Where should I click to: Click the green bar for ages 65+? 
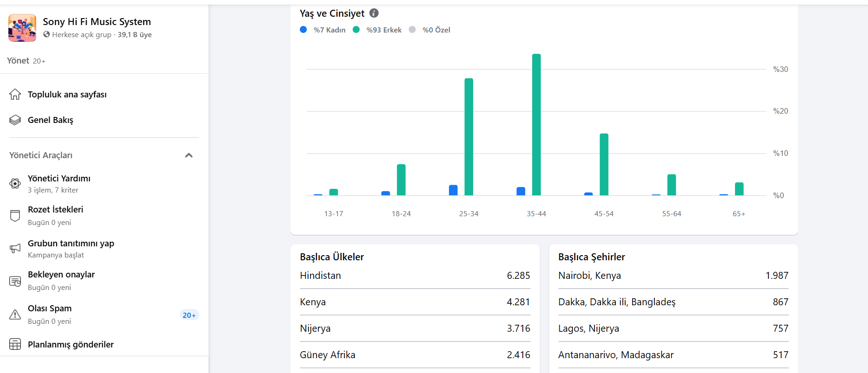(x=739, y=189)
